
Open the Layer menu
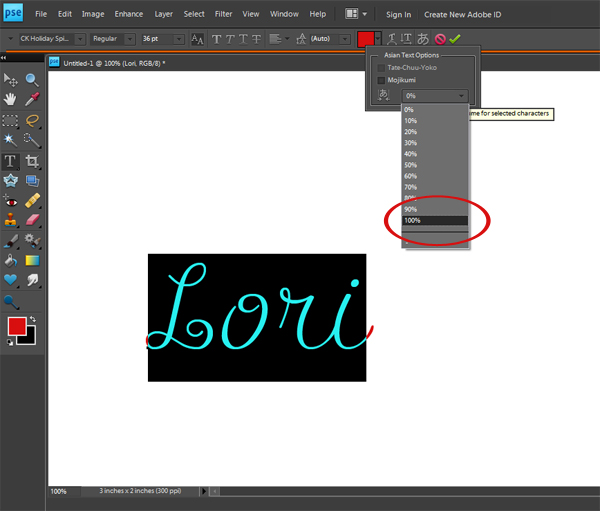tap(163, 14)
